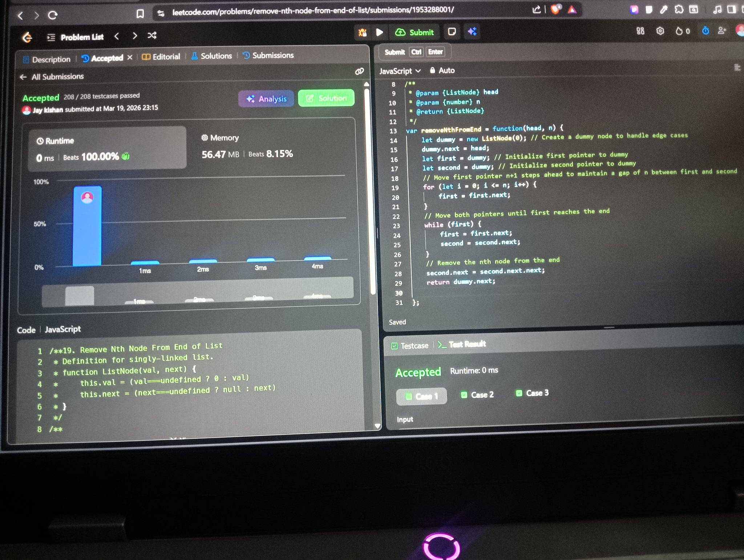This screenshot has height=560, width=744.
Task: Open the settings gear icon
Action: pos(660,31)
